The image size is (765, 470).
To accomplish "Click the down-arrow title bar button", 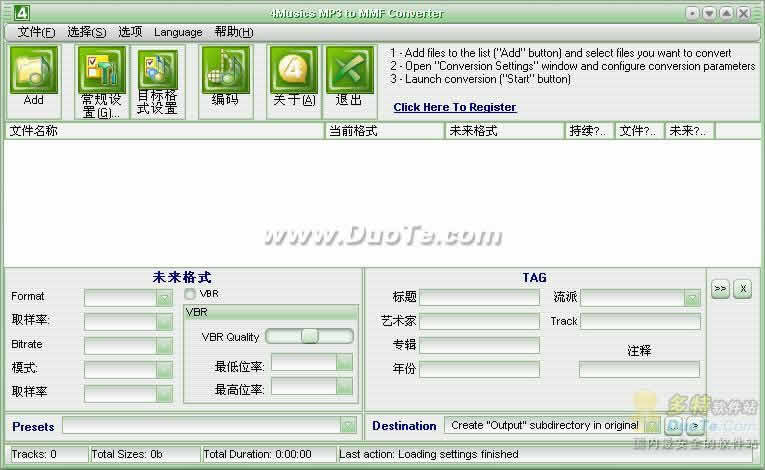I will click(709, 13).
